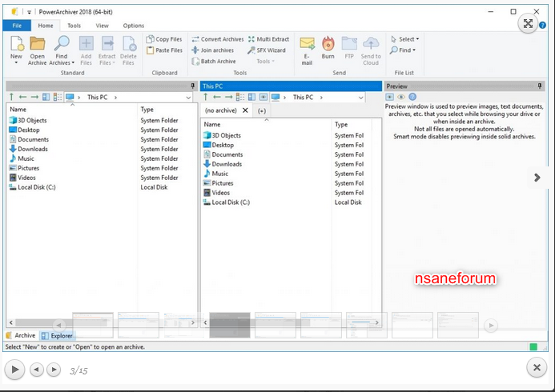
Task: Select the Explorer tab at bottom
Action: point(57,335)
